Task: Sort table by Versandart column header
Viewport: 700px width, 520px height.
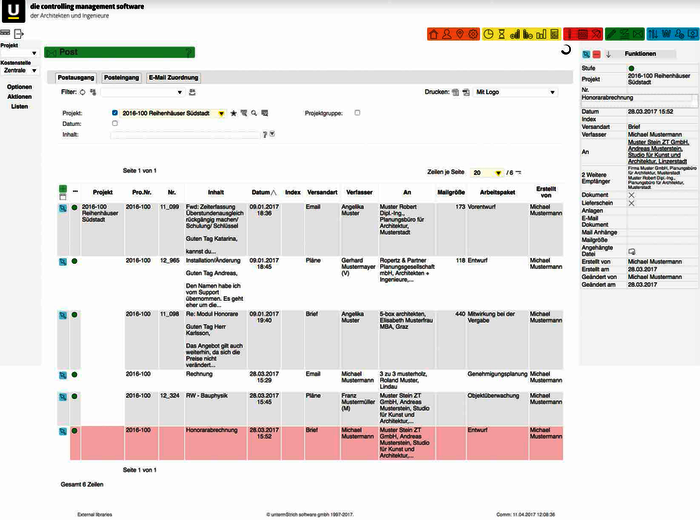Action: (322, 192)
